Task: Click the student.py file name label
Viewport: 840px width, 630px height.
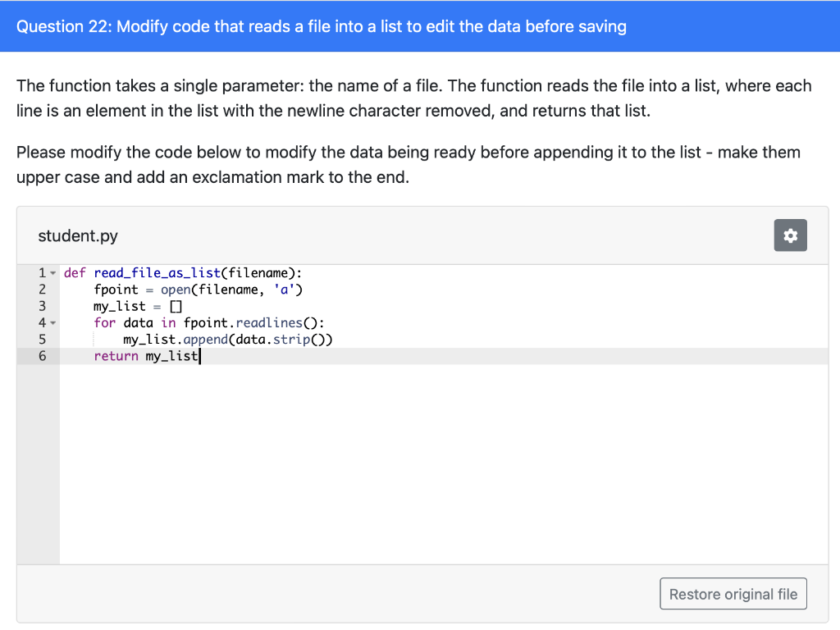Action: point(78,236)
